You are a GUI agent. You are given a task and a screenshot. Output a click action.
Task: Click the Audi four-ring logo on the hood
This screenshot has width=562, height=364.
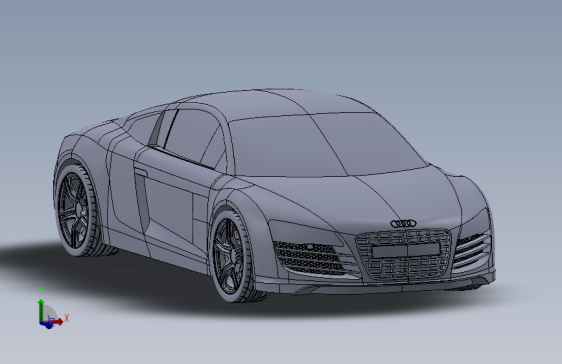(404, 224)
